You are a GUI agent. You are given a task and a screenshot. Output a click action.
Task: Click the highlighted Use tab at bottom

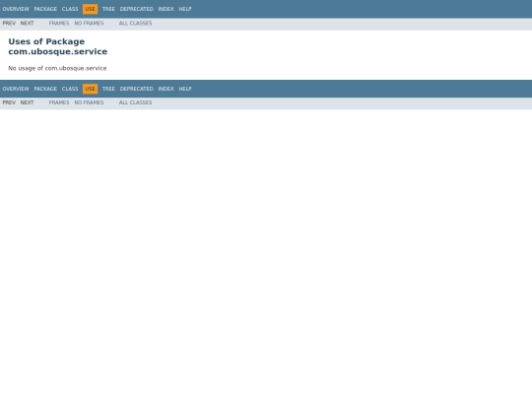pyautogui.click(x=91, y=89)
